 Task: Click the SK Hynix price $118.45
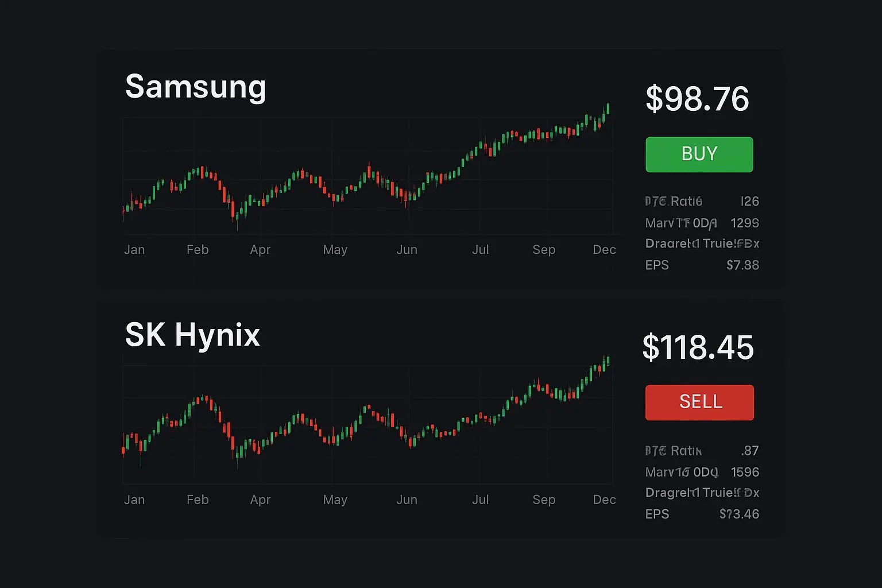pos(698,347)
